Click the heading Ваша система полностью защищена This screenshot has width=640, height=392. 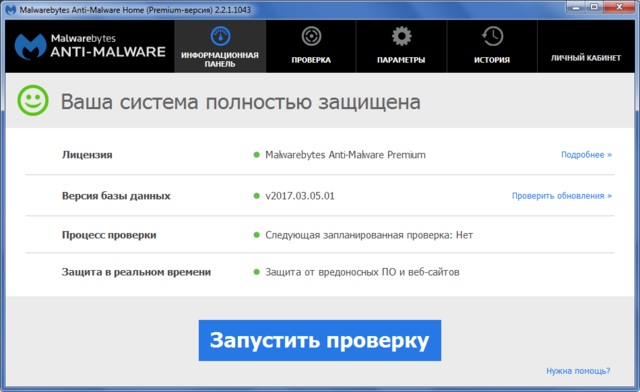(240, 102)
